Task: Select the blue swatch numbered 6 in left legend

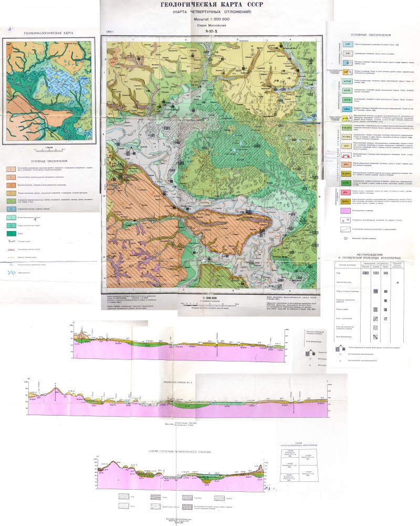Action: (x=12, y=209)
